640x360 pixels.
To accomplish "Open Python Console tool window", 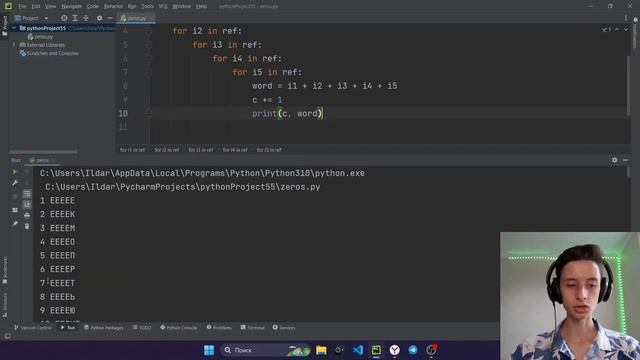I will coord(178,327).
